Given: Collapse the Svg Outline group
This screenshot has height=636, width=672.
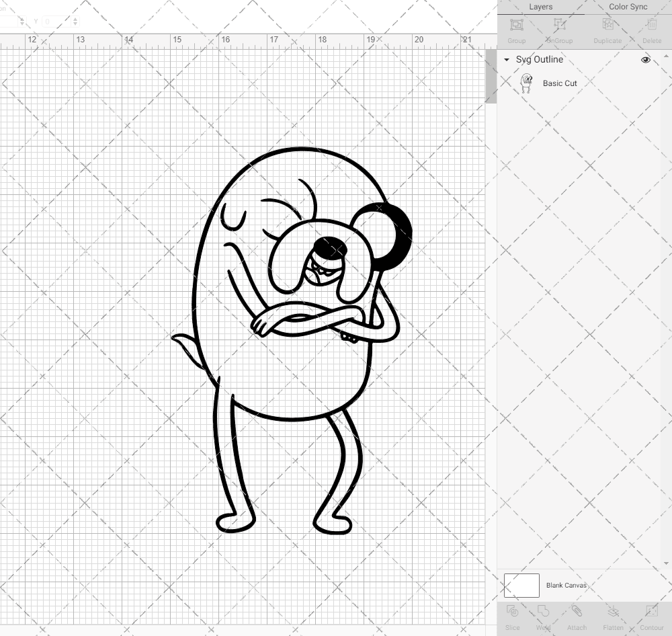Looking at the screenshot, I should 506,60.
